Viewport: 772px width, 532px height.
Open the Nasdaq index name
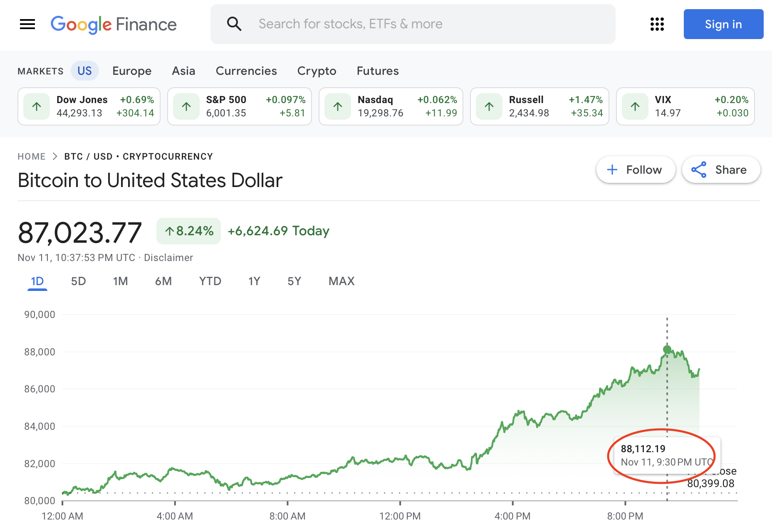tap(375, 100)
